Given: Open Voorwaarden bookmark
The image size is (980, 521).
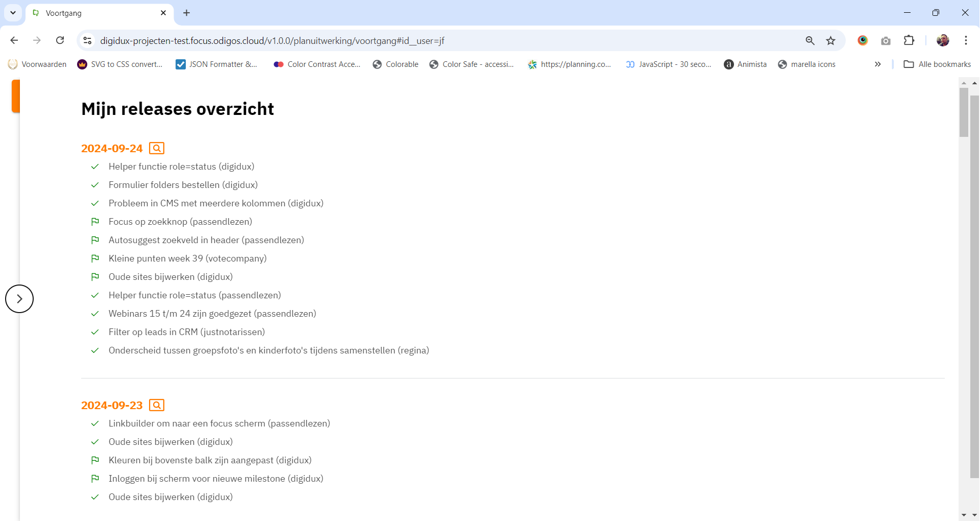Looking at the screenshot, I should click(x=37, y=64).
